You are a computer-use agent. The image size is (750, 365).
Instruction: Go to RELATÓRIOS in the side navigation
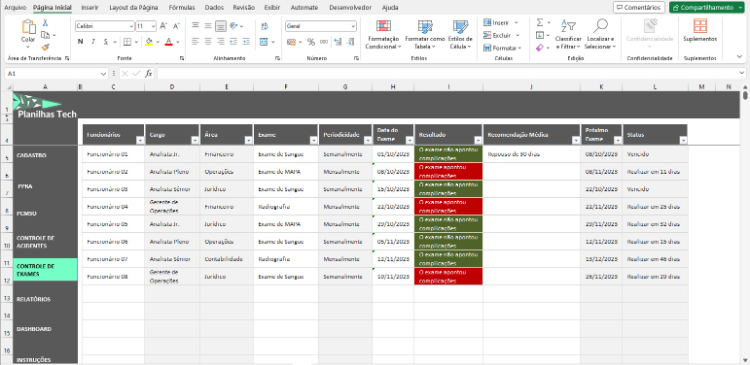(x=33, y=299)
